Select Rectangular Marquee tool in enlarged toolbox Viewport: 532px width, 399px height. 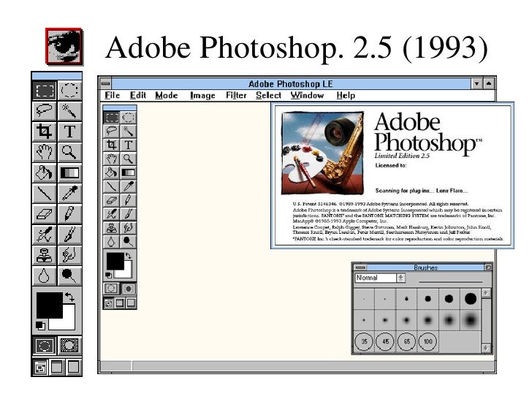(45, 91)
